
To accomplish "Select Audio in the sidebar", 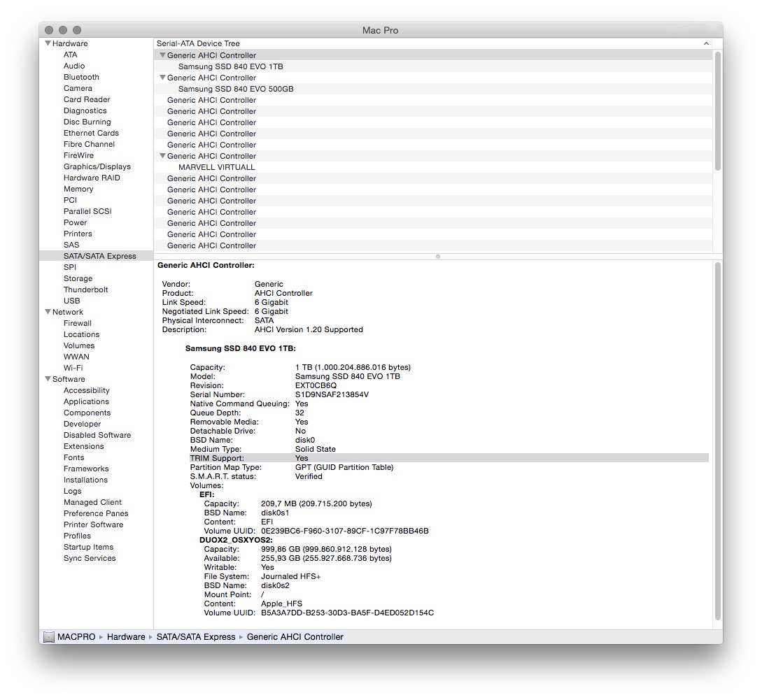I will click(74, 66).
